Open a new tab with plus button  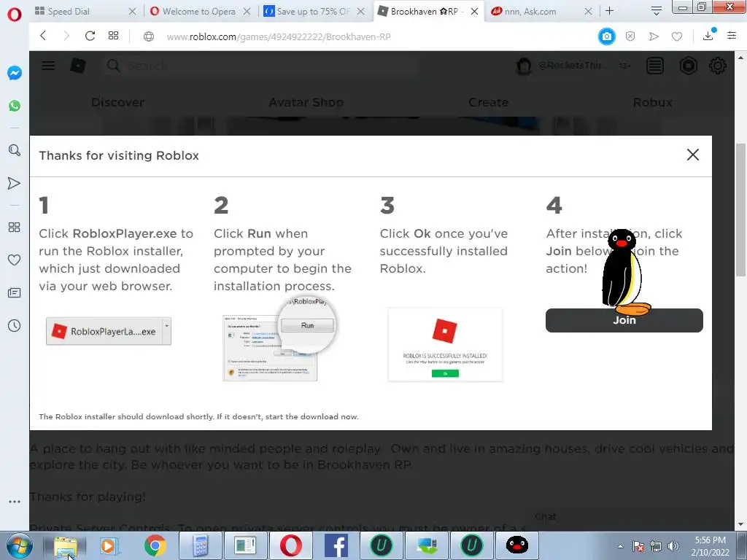point(609,11)
